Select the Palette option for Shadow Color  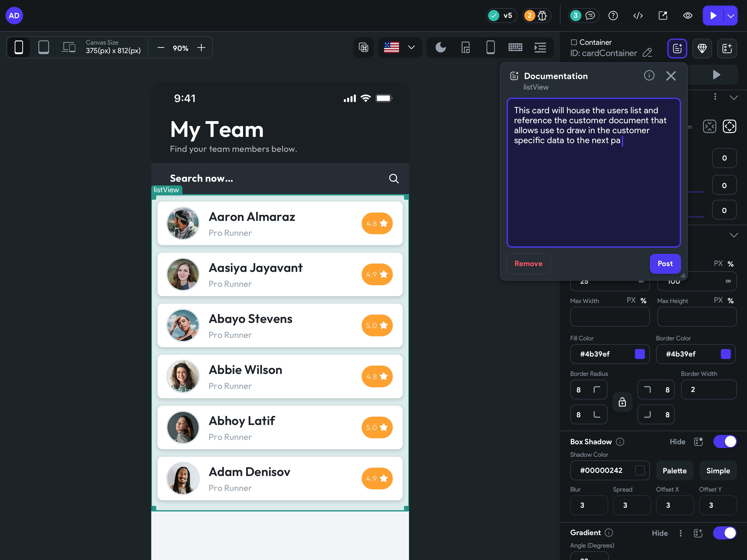click(x=674, y=471)
